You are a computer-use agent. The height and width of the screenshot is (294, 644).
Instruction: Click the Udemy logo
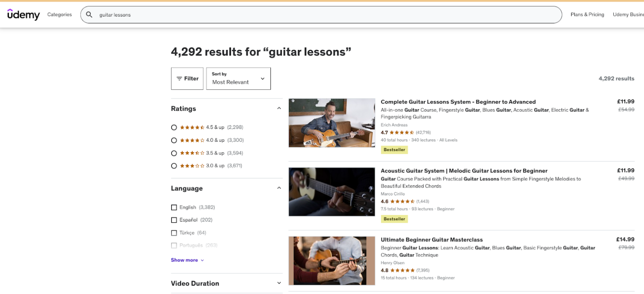coord(23,14)
